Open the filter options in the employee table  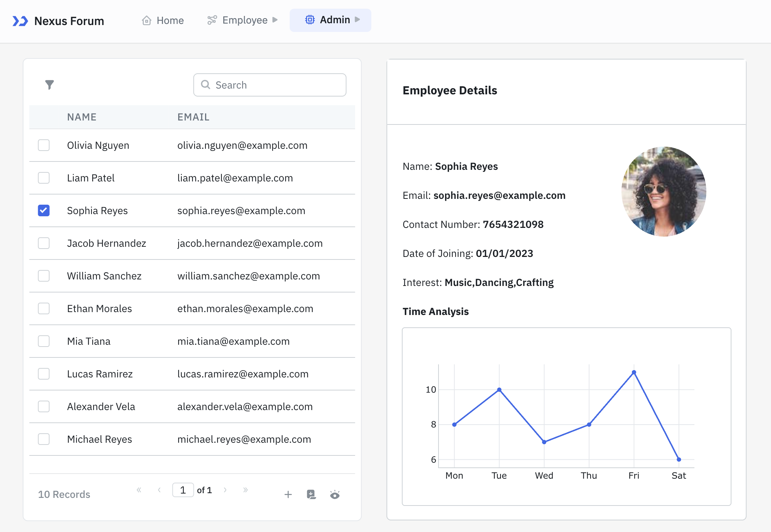[x=50, y=85]
